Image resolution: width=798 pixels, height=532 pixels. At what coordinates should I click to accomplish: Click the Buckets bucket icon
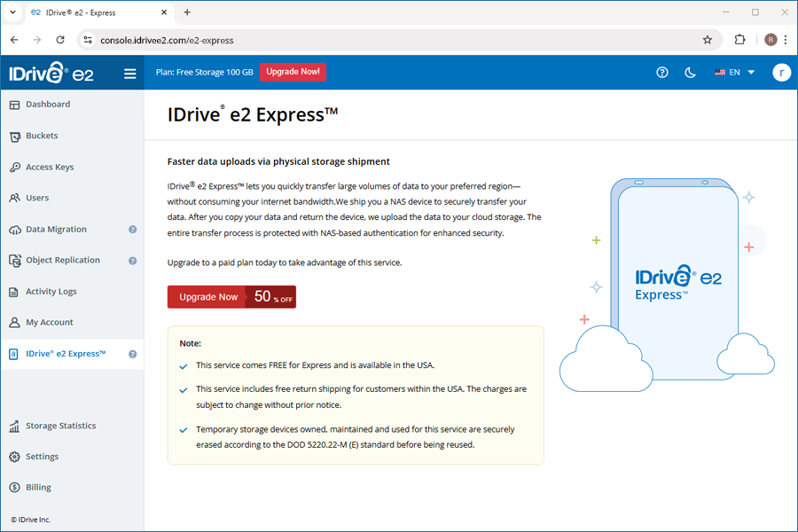click(15, 137)
